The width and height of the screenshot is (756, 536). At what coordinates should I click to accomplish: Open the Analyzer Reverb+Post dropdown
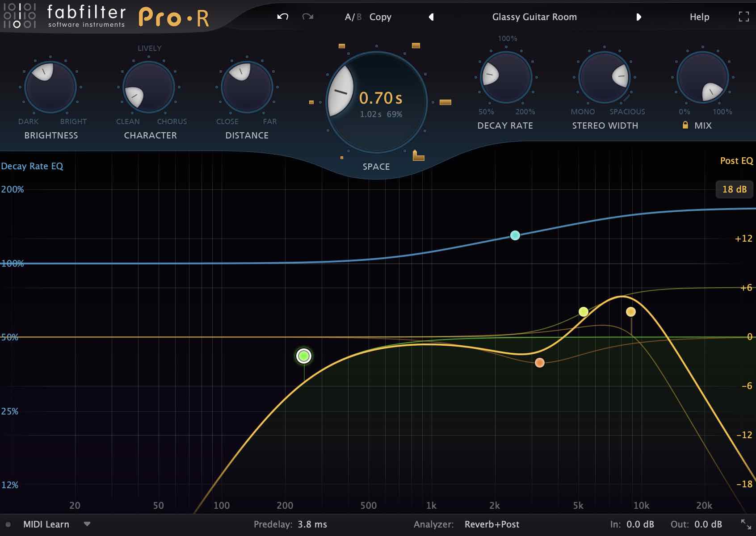click(x=492, y=524)
